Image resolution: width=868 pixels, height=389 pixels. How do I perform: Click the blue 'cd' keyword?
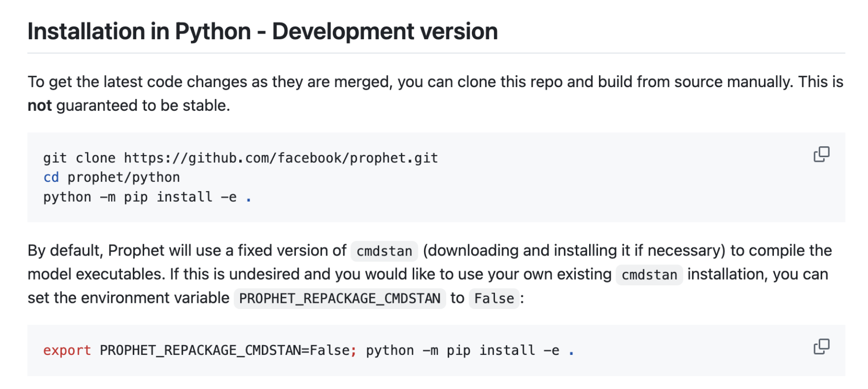point(51,177)
